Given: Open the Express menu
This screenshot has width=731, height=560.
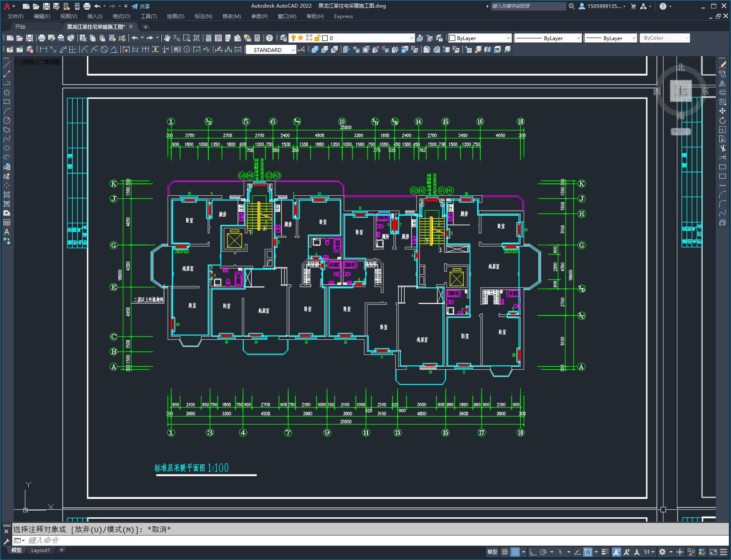Looking at the screenshot, I should click(343, 16).
